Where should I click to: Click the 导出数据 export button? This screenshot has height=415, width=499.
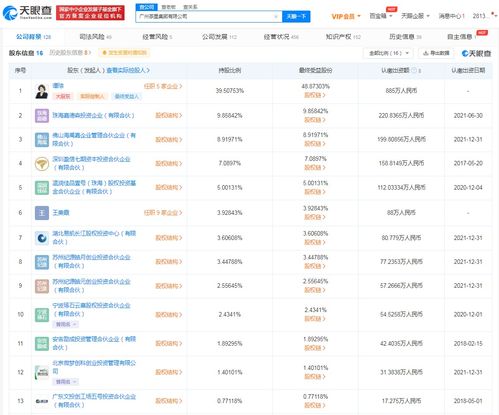[436, 53]
